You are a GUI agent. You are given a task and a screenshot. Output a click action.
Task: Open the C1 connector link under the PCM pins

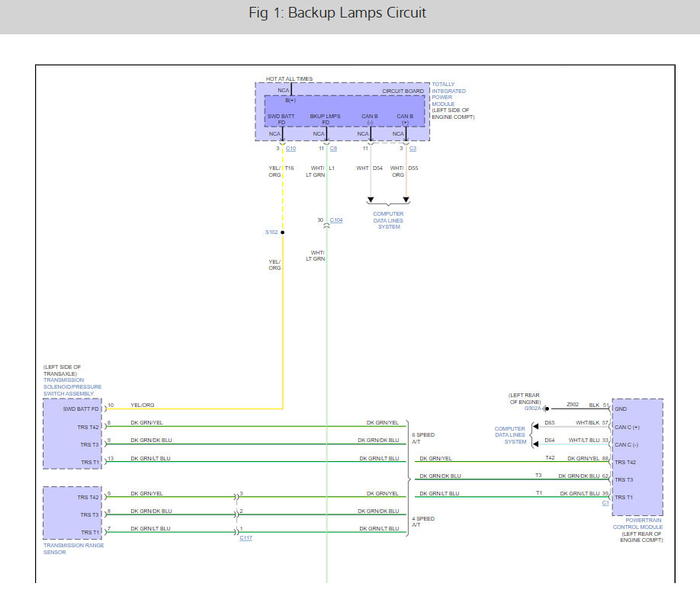[605, 503]
